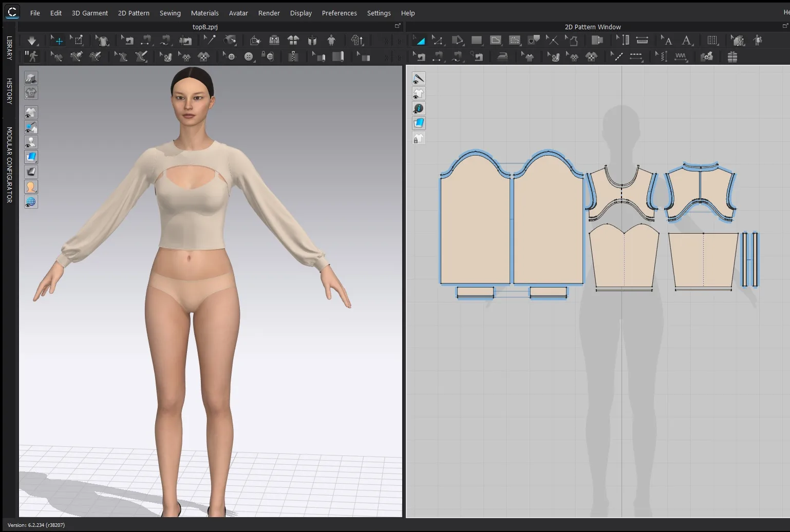Select the Segment Pucker wavy-line tool
This screenshot has width=790, height=532.
681,56
